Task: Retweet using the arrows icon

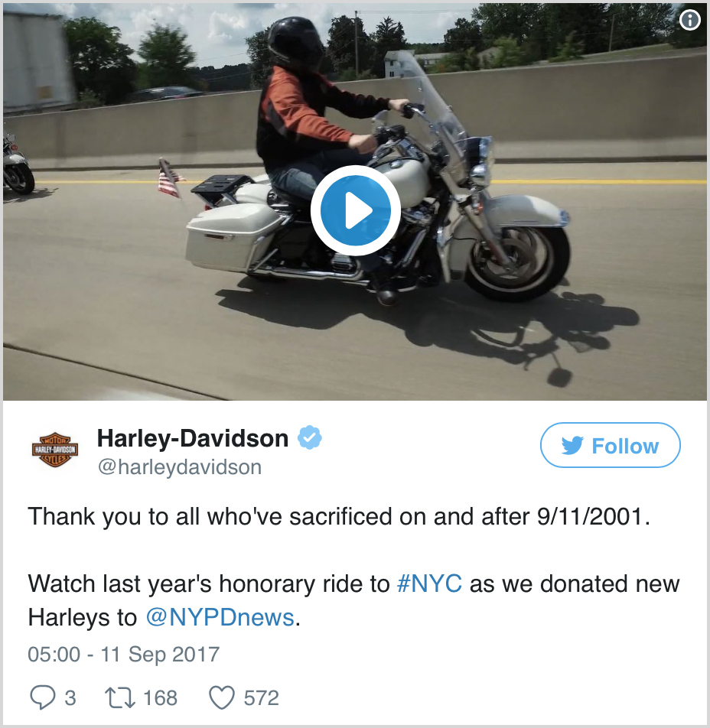Action: (120, 698)
